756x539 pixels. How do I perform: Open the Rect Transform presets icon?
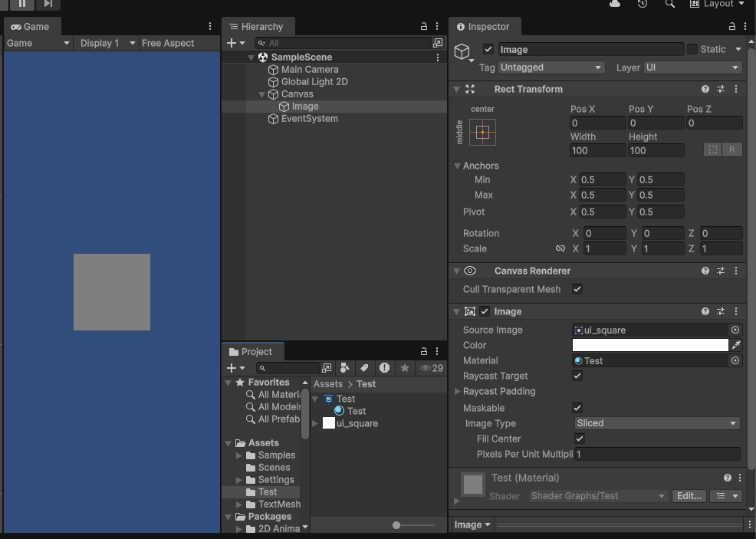[720, 89]
